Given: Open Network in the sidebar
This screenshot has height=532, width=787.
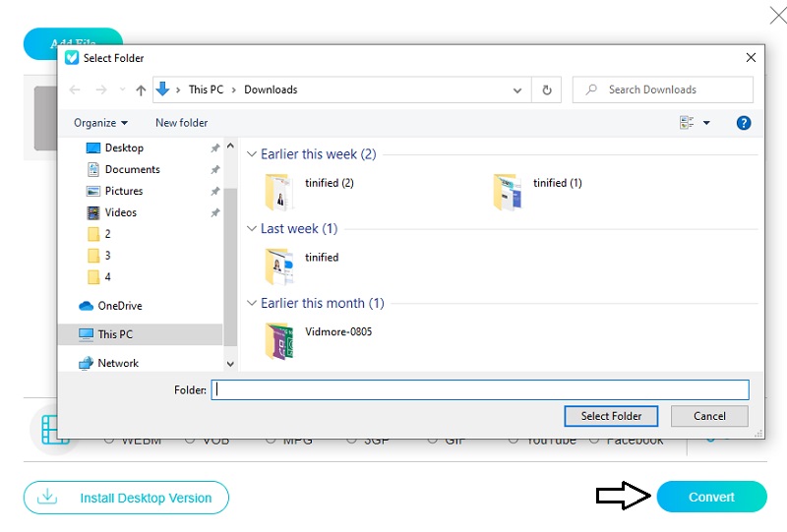Looking at the screenshot, I should pyautogui.click(x=118, y=363).
